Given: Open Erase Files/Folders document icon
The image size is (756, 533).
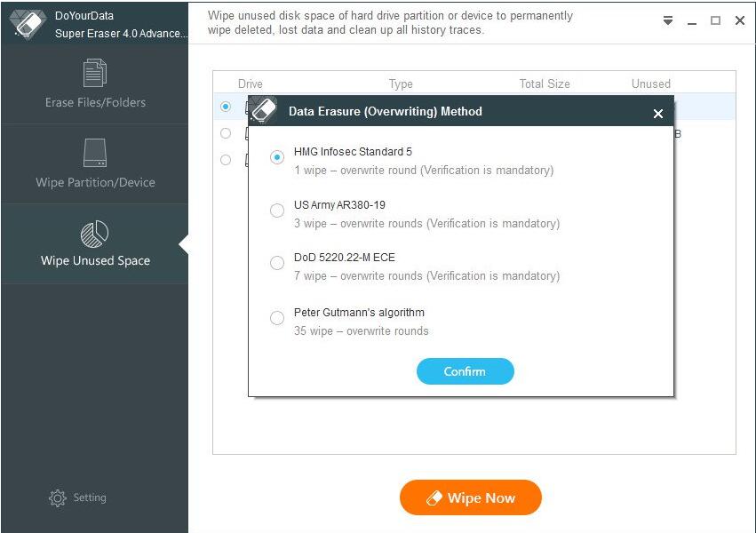Looking at the screenshot, I should (x=95, y=73).
